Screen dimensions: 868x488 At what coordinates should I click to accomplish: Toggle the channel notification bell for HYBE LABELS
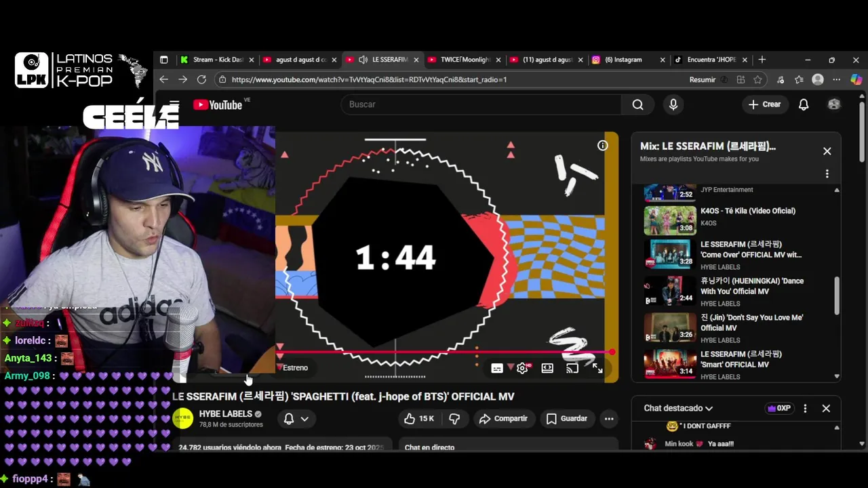pyautogui.click(x=289, y=419)
